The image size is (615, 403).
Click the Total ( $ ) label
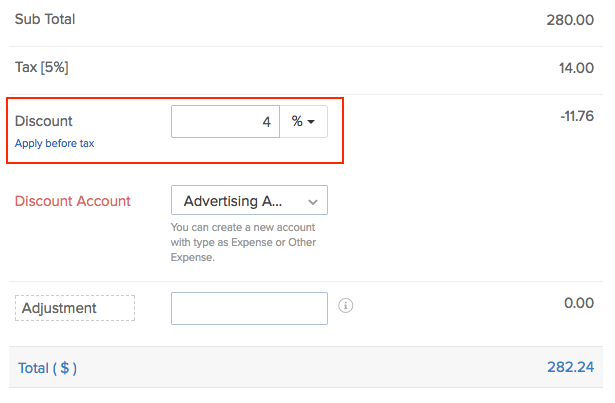[x=47, y=368]
